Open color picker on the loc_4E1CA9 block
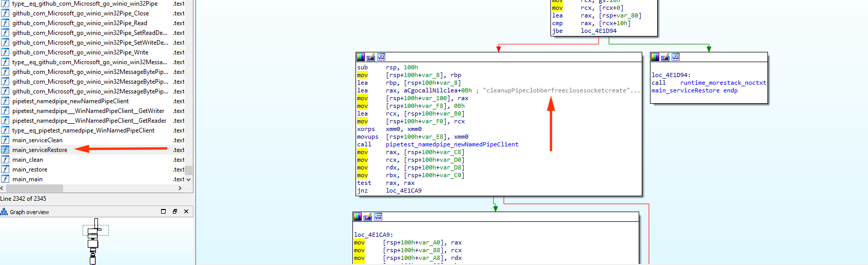The width and height of the screenshot is (868, 265). click(x=358, y=217)
